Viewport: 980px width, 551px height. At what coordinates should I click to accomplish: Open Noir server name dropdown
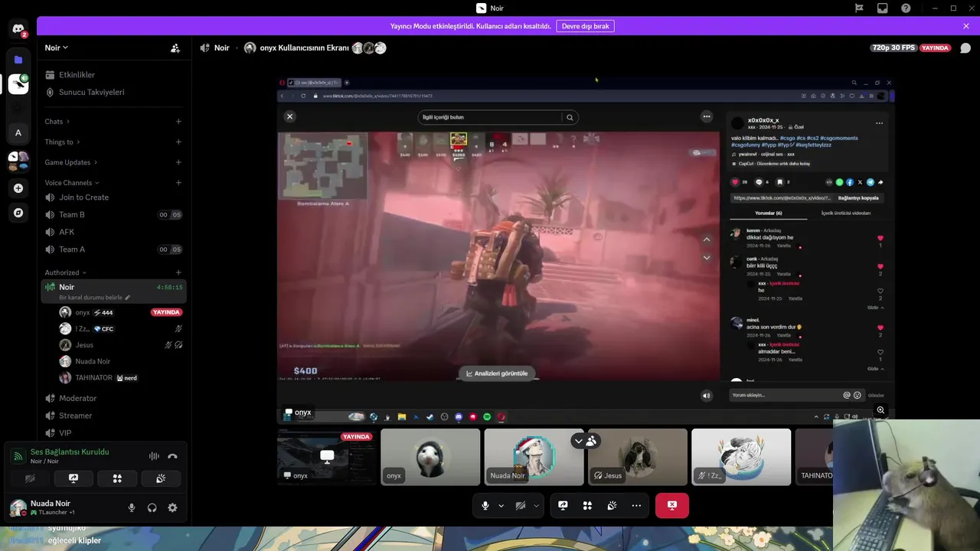pyautogui.click(x=57, y=47)
